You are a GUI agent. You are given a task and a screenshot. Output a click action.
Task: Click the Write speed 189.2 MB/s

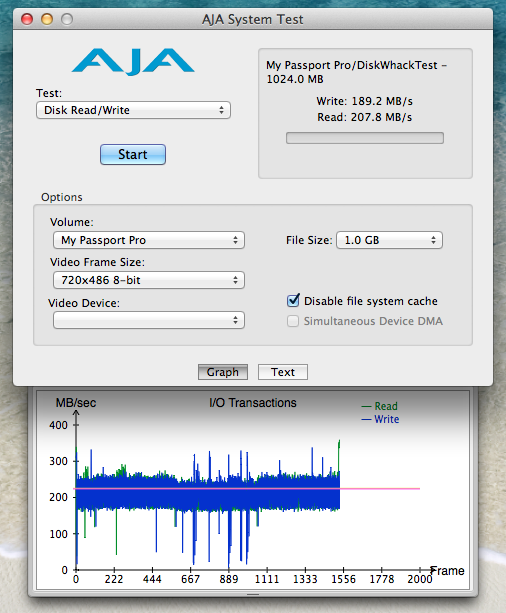(364, 101)
